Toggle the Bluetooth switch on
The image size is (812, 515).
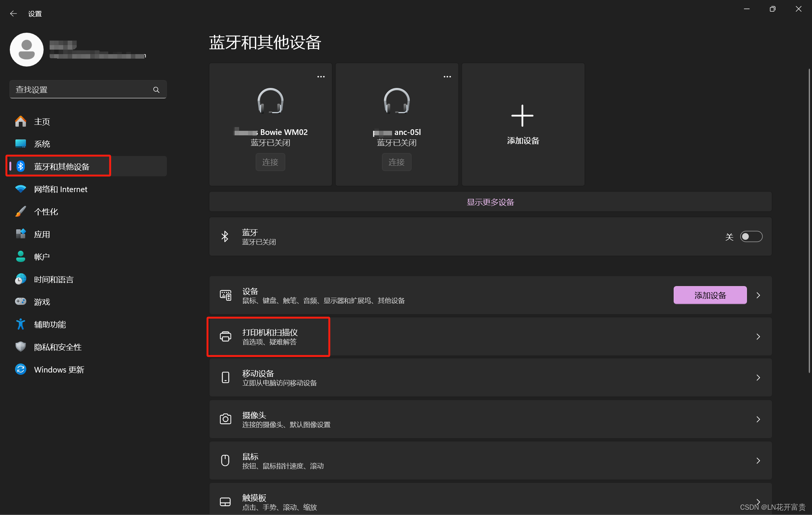click(751, 236)
